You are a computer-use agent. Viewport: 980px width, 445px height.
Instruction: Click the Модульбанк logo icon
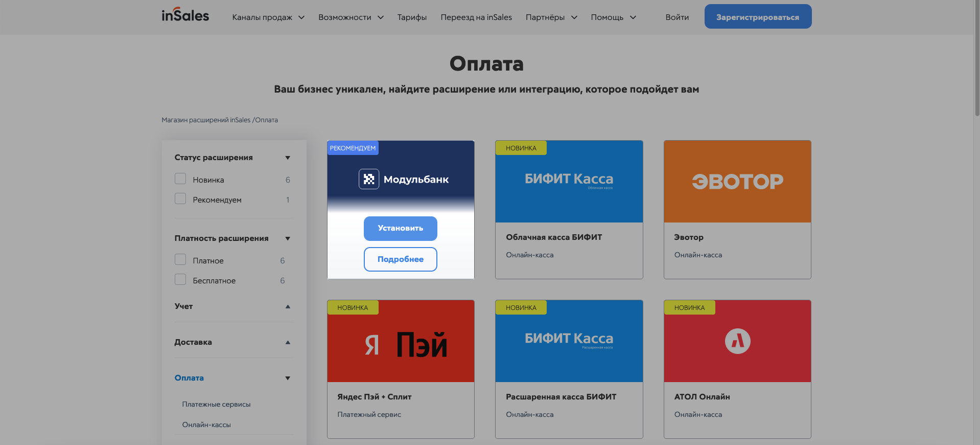coord(369,179)
